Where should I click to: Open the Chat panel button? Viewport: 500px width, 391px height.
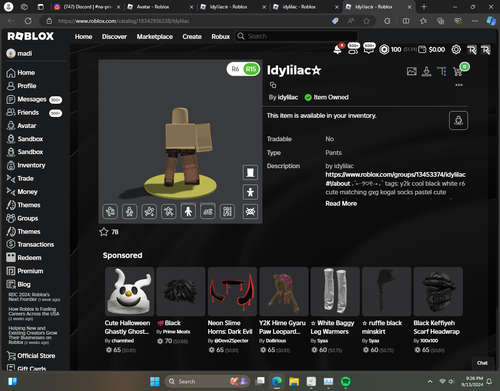(x=482, y=363)
